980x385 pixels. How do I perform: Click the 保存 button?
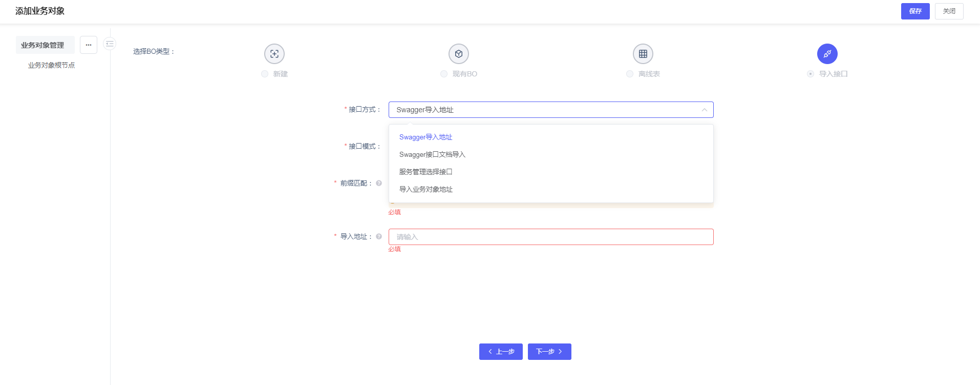(915, 11)
